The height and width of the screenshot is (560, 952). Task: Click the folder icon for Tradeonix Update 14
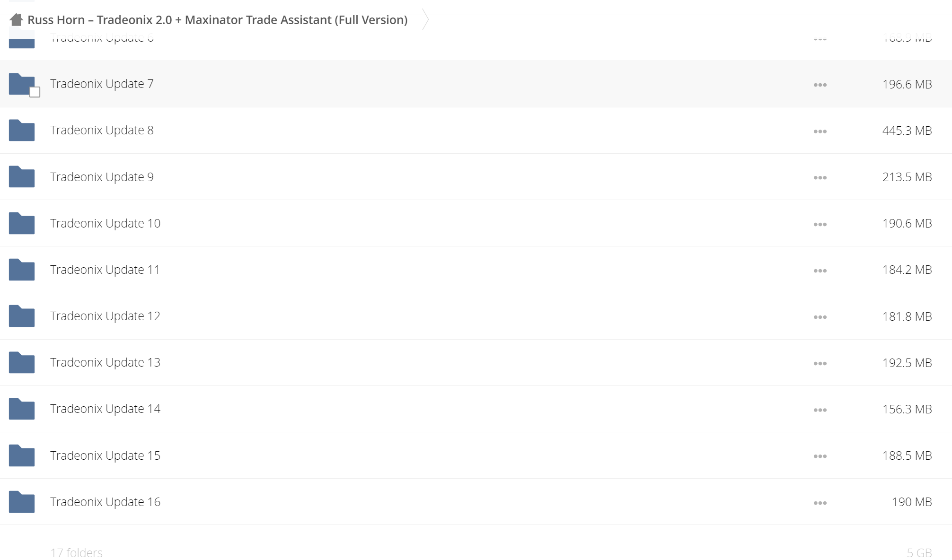pos(22,409)
